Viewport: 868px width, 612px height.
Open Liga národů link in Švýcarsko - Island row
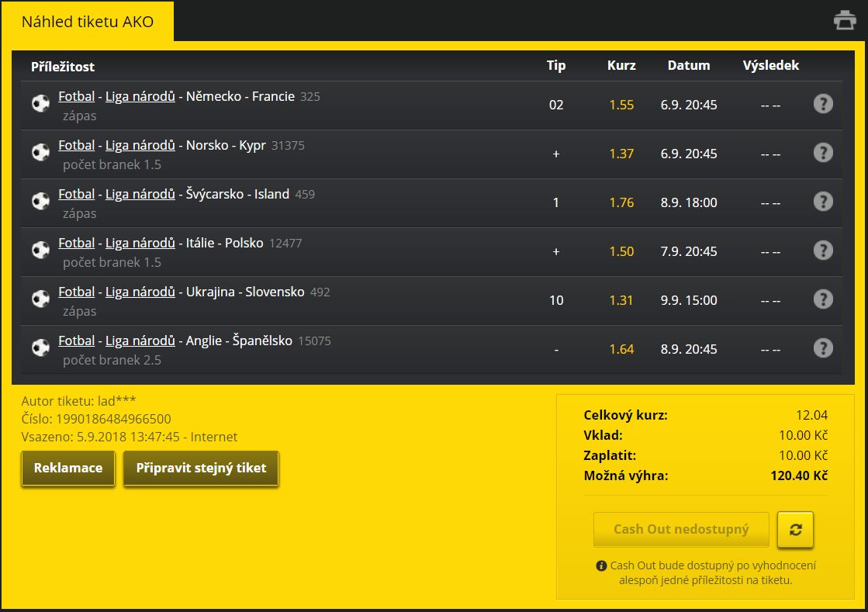(140, 194)
